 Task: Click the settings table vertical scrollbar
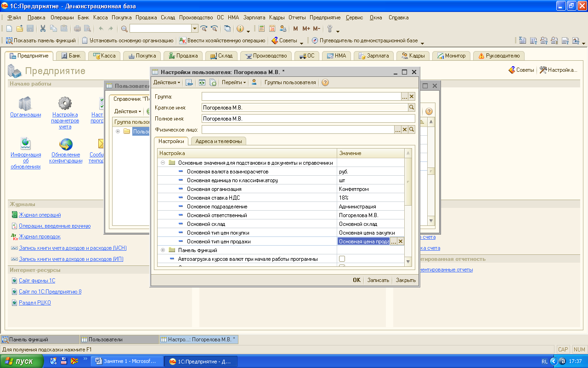pos(408,207)
